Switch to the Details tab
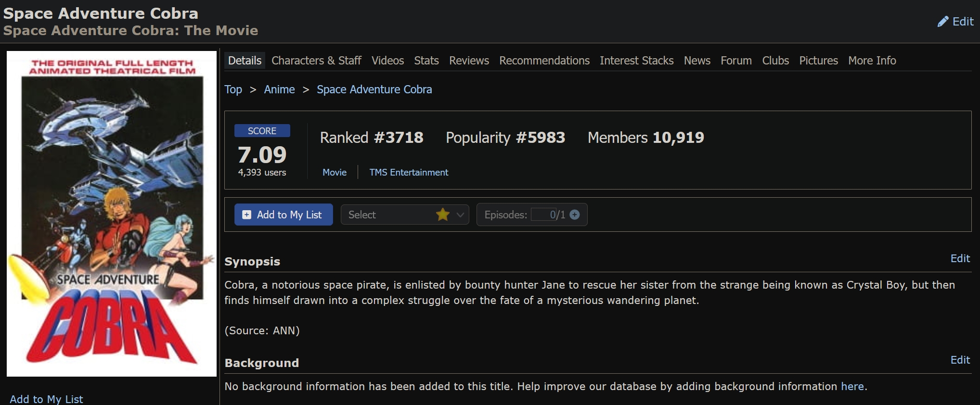Image resolution: width=980 pixels, height=405 pixels. point(245,61)
